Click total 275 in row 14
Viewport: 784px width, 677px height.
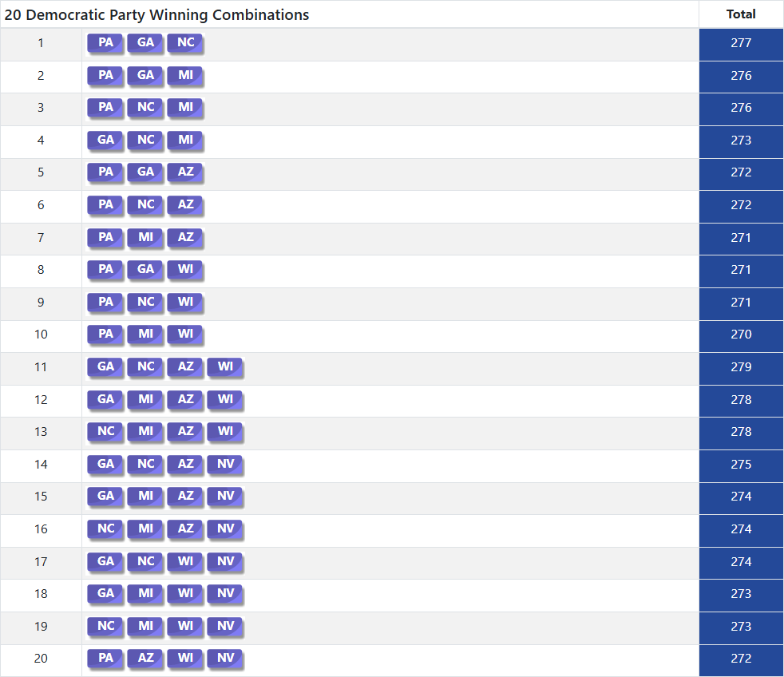741,465
